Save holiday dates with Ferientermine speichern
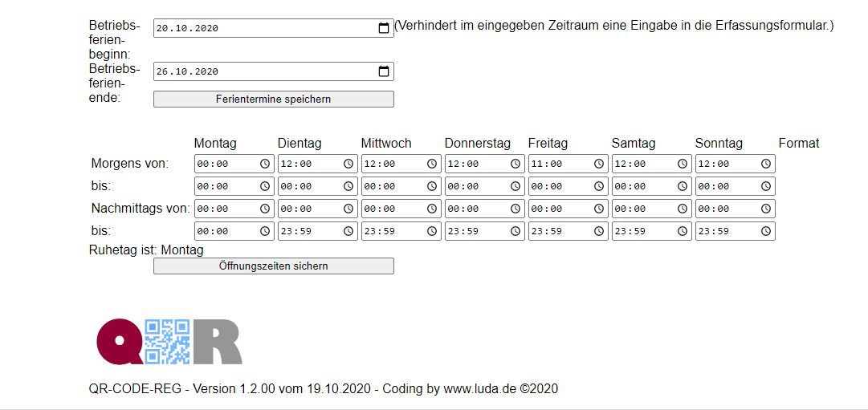 [x=274, y=99]
